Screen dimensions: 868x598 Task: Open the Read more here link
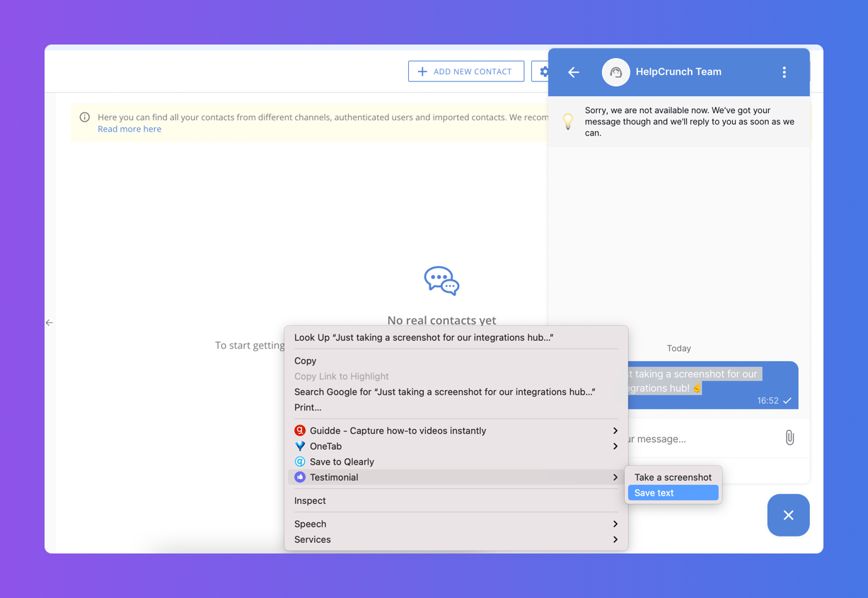point(129,129)
